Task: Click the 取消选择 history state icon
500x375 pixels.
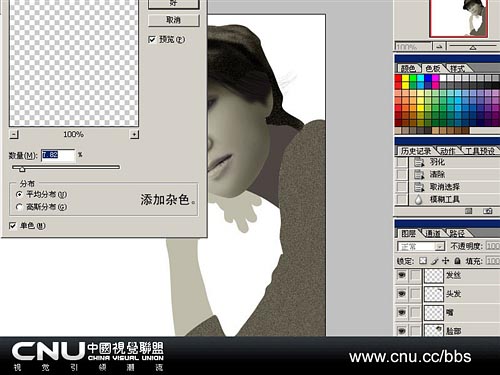Action: coord(419,187)
